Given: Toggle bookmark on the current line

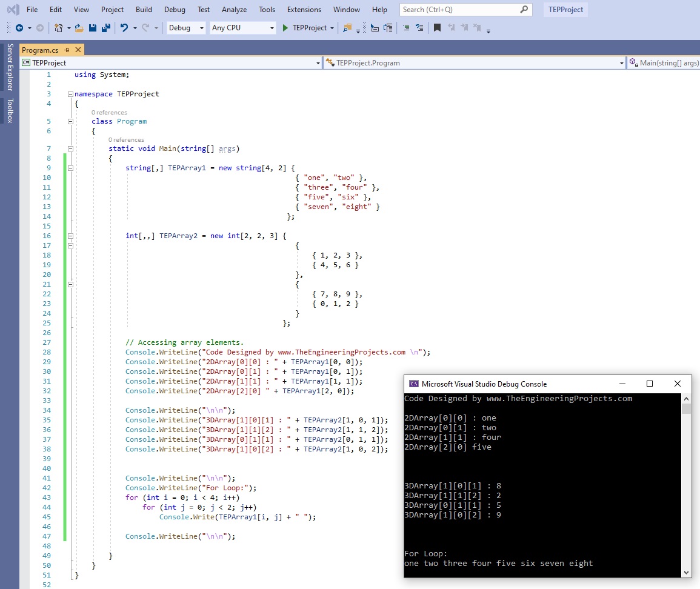Looking at the screenshot, I should (x=437, y=28).
